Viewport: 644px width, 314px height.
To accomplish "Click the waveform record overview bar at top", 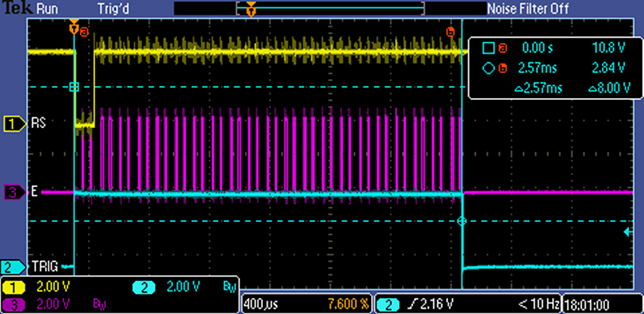I will click(x=330, y=9).
